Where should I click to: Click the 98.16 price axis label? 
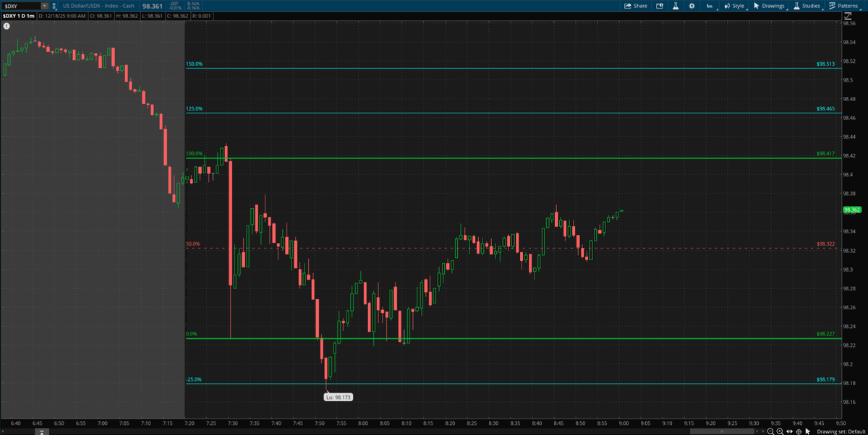pyautogui.click(x=849, y=402)
